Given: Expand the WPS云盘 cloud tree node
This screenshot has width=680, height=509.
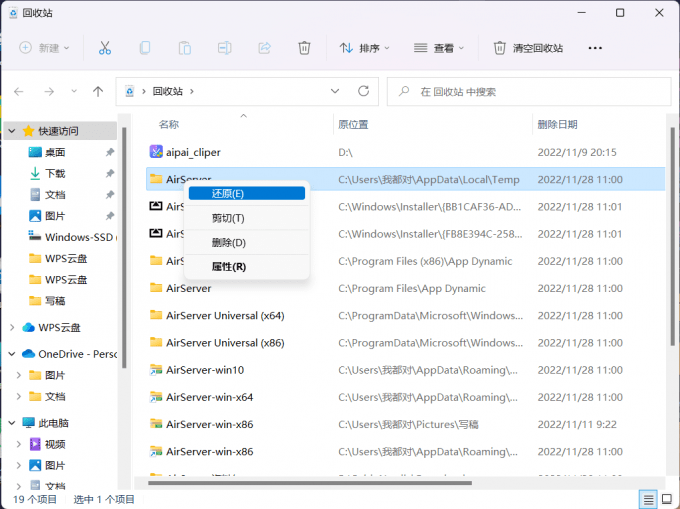Looking at the screenshot, I should click(12, 327).
